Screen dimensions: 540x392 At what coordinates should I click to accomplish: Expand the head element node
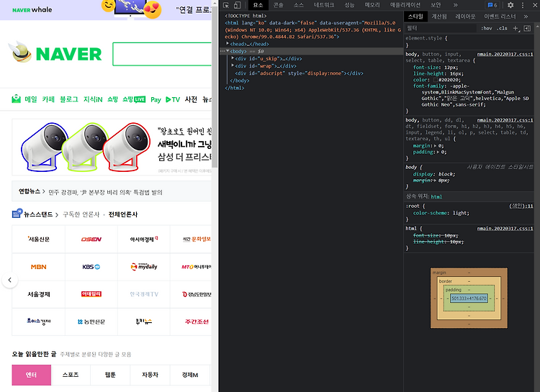pos(228,44)
